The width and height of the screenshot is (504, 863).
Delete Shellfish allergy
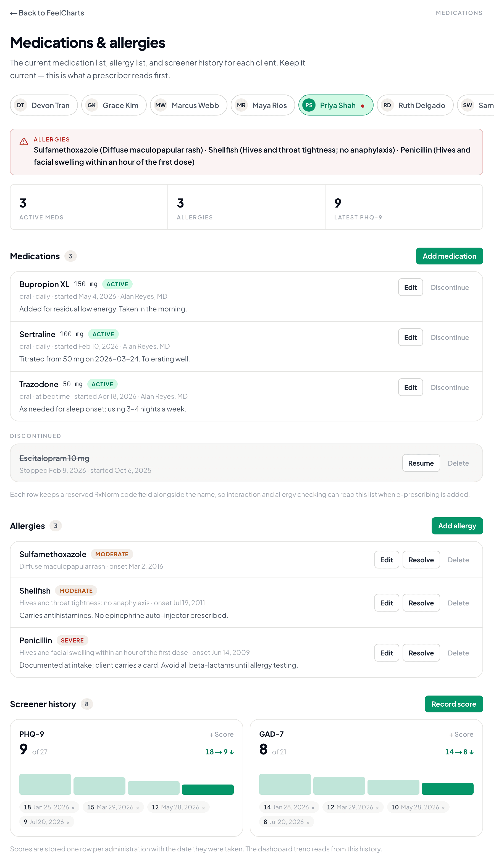(x=458, y=603)
